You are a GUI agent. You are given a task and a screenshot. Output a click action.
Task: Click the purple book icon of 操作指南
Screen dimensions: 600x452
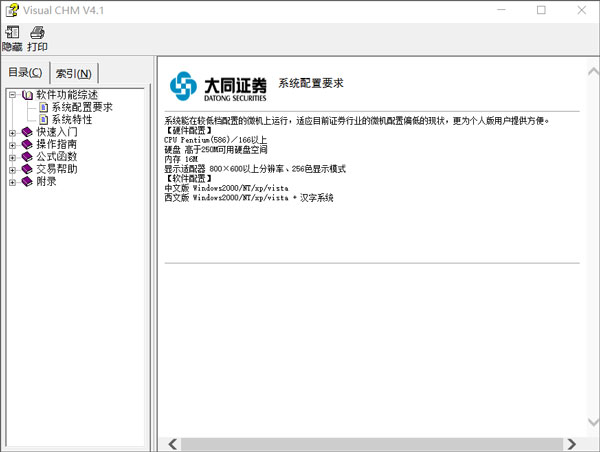tap(27, 144)
